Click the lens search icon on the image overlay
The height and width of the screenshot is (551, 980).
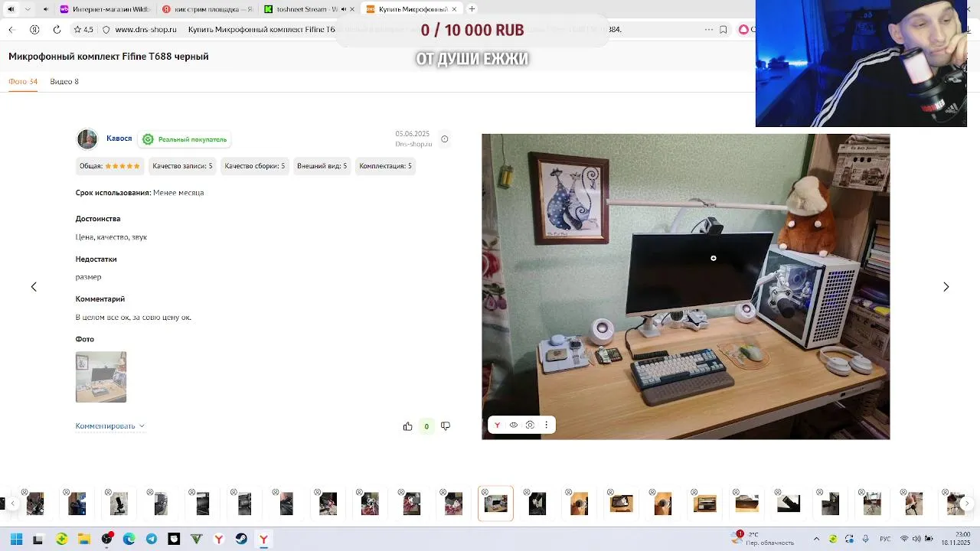click(530, 425)
